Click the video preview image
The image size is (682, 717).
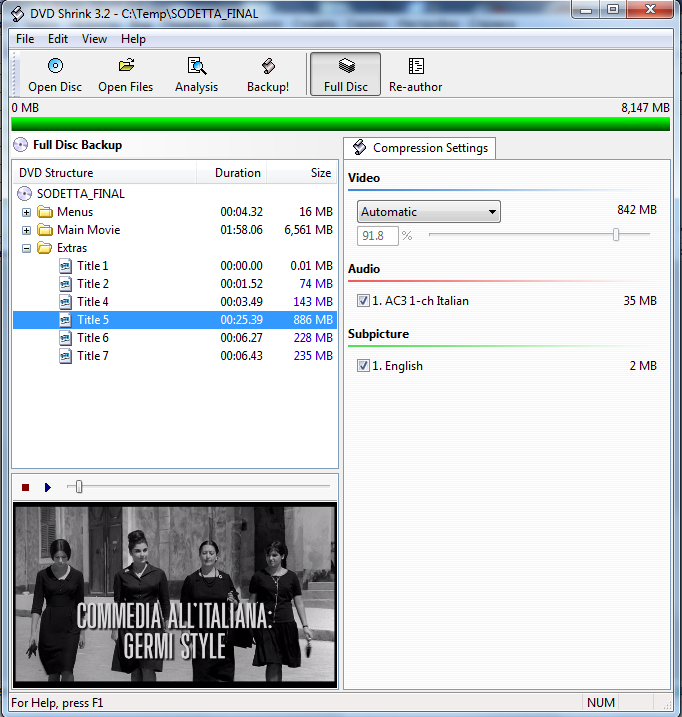point(175,594)
